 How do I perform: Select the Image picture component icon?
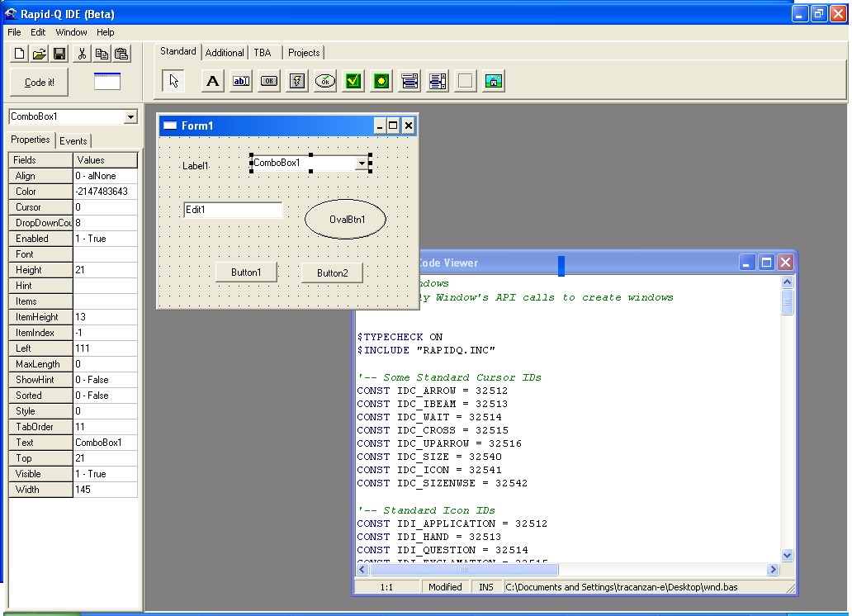494,81
